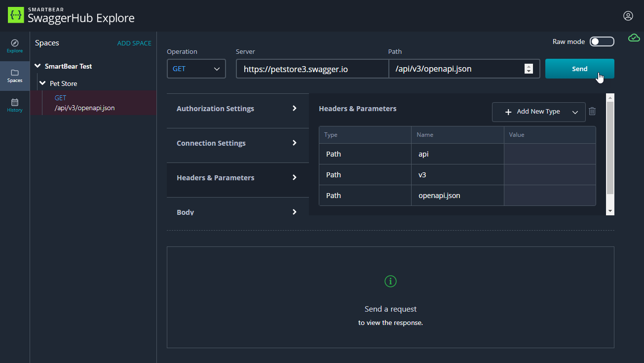Click the Value cell for openapi.json parameter

[550, 196]
